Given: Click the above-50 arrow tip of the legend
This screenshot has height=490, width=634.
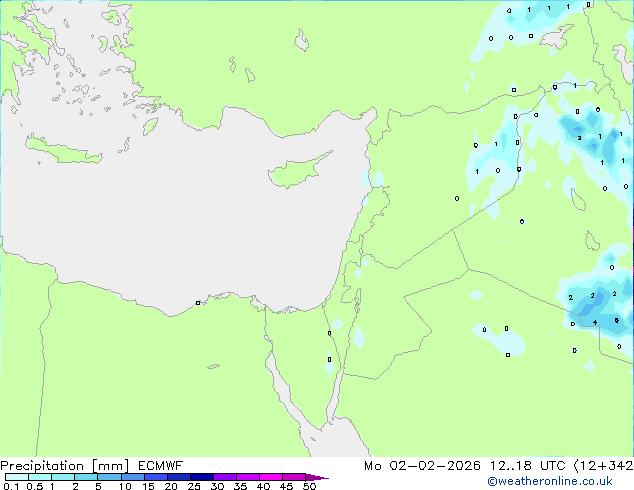Looking at the screenshot, I should pos(317,477).
